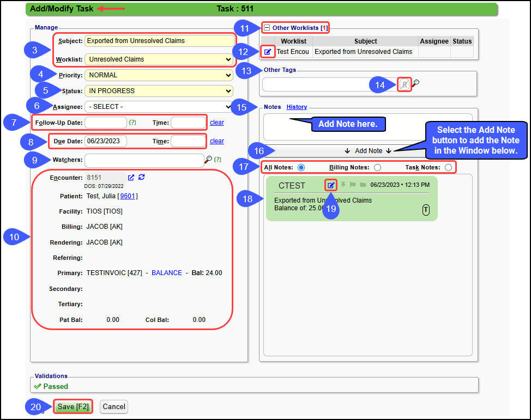
Task: Open the Worklist dropdown
Action: click(x=160, y=59)
